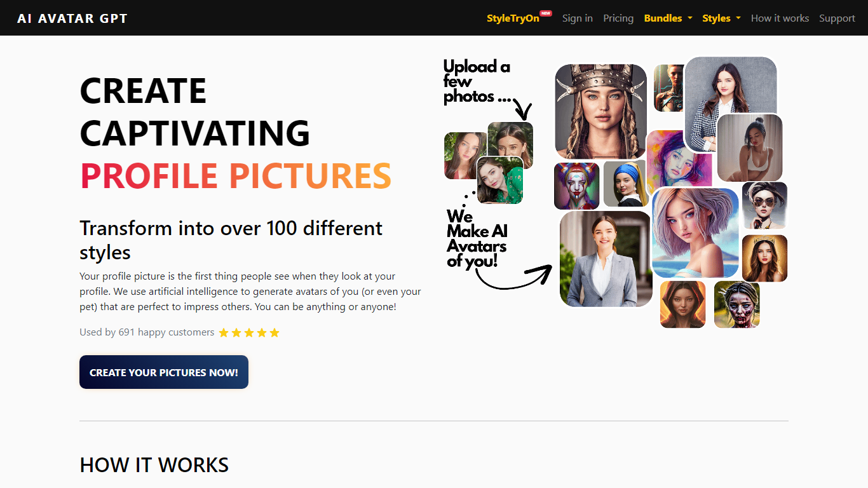Open the Support page

pos(837,18)
